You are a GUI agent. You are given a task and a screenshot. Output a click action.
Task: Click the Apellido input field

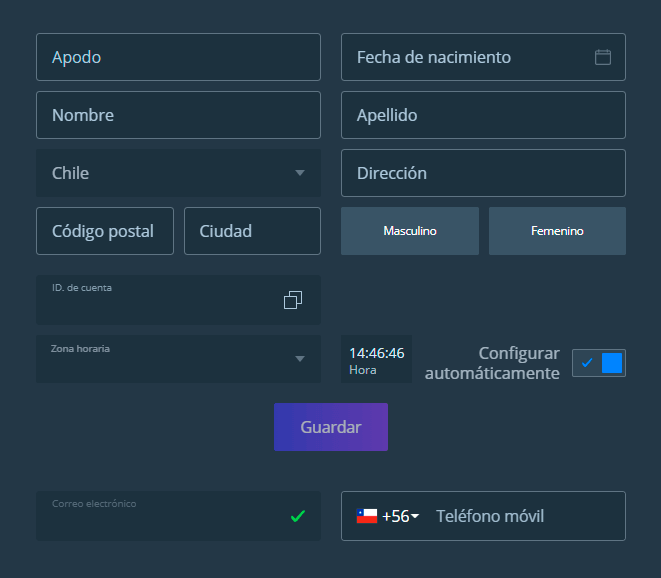click(x=483, y=115)
